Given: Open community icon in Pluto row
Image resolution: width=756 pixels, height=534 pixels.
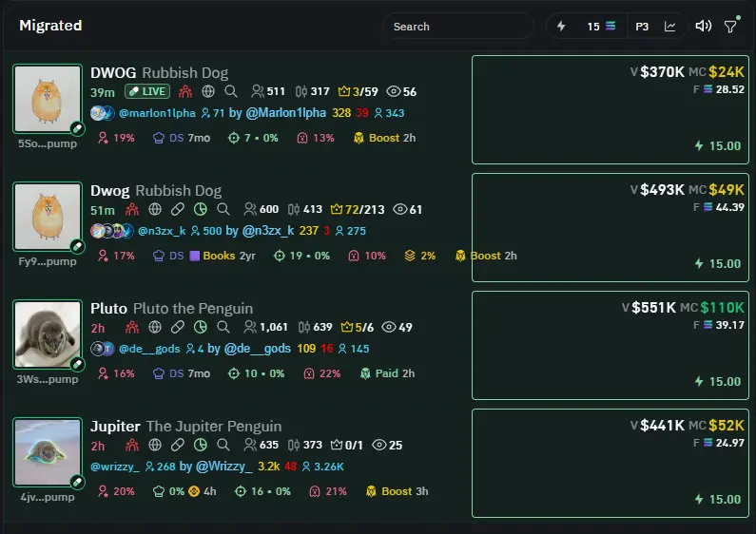Looking at the screenshot, I should [x=132, y=327].
